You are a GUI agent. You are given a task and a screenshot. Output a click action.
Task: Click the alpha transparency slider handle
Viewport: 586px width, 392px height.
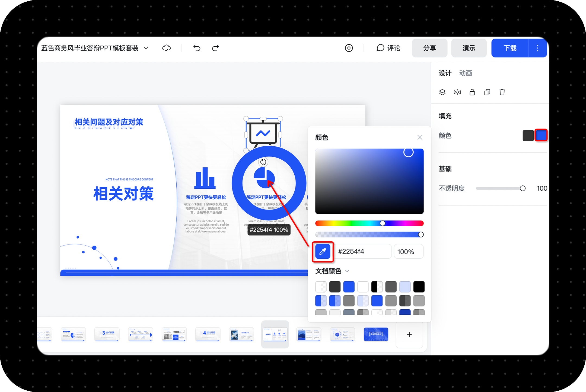tap(421, 234)
